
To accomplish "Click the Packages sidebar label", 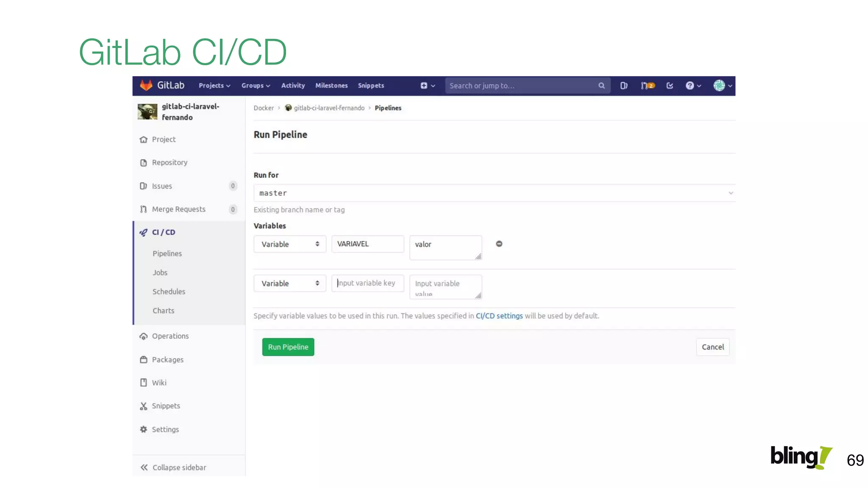I will 168,360.
